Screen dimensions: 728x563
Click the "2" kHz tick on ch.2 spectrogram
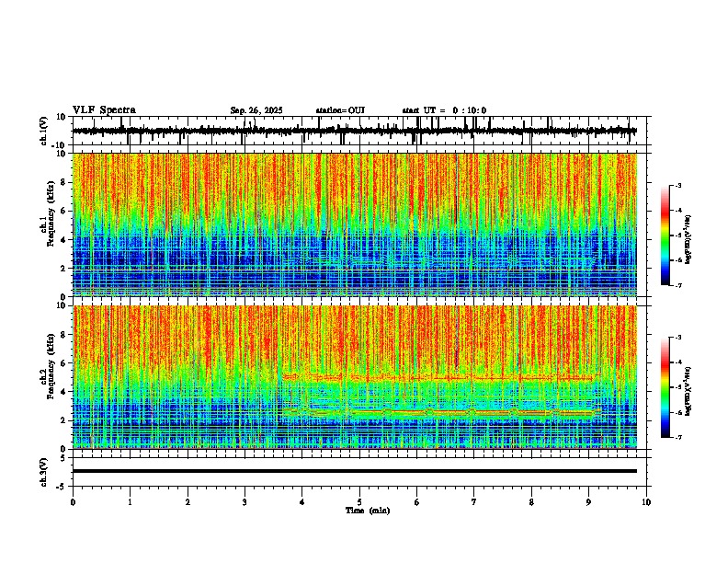pos(64,420)
